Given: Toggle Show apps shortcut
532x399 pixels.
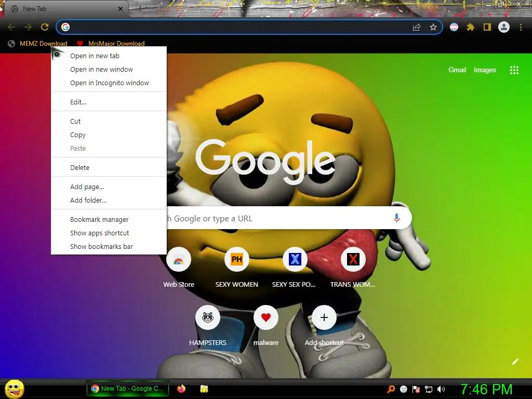Looking at the screenshot, I should click(x=109, y=233).
